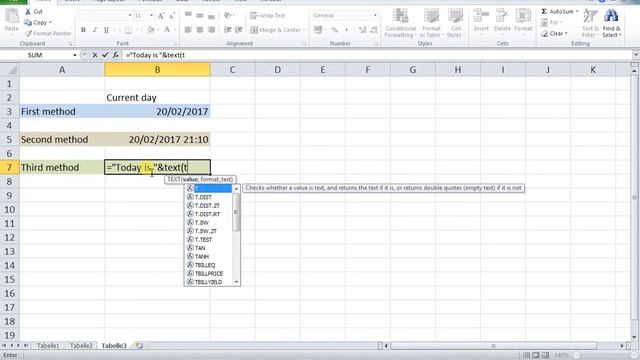Open the Name Box dropdown arrow
This screenshot has height=360, width=640.
(75, 55)
